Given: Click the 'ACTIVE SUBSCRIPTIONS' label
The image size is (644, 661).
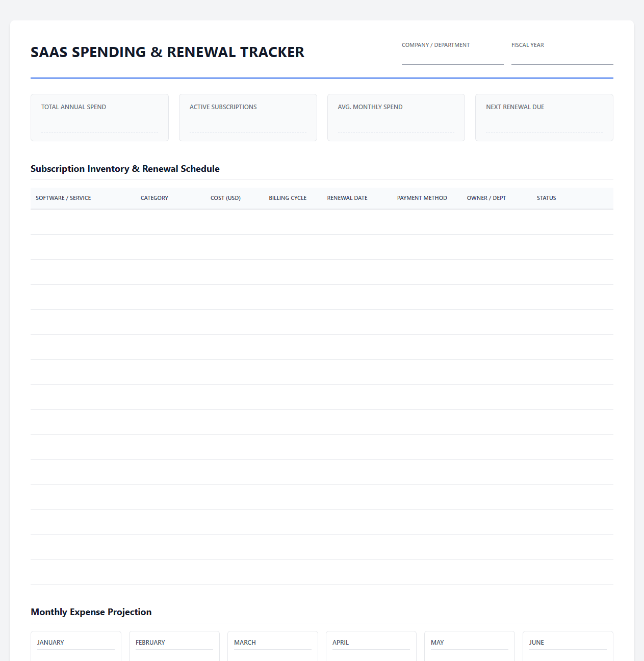Looking at the screenshot, I should [x=223, y=107].
